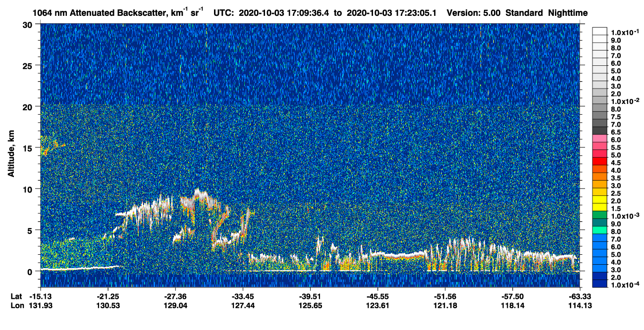Click latitude value '-39.51'
644x330 pixels.
click(x=310, y=296)
